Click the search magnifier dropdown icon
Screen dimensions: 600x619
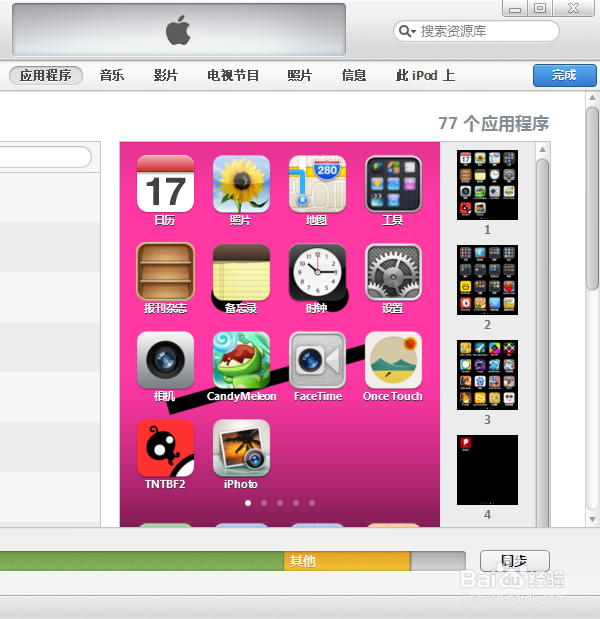point(407,31)
